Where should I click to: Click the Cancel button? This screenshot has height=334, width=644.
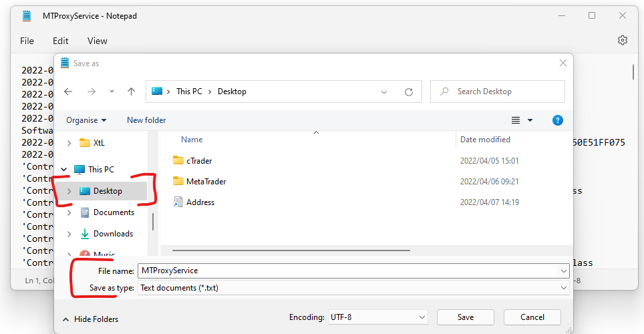532,317
